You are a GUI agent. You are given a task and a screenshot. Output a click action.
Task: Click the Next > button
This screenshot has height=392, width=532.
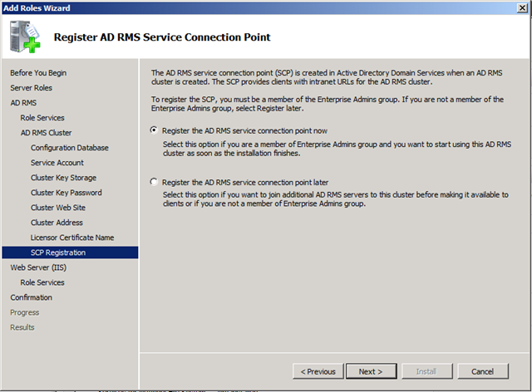(372, 371)
